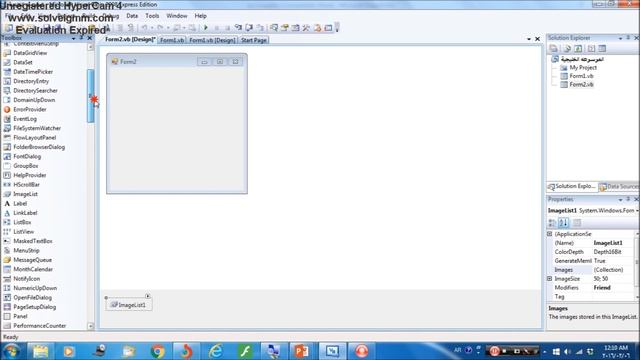Select FileSystemWatcher in Toolbox
This screenshot has width=640, height=360.
(x=37, y=128)
